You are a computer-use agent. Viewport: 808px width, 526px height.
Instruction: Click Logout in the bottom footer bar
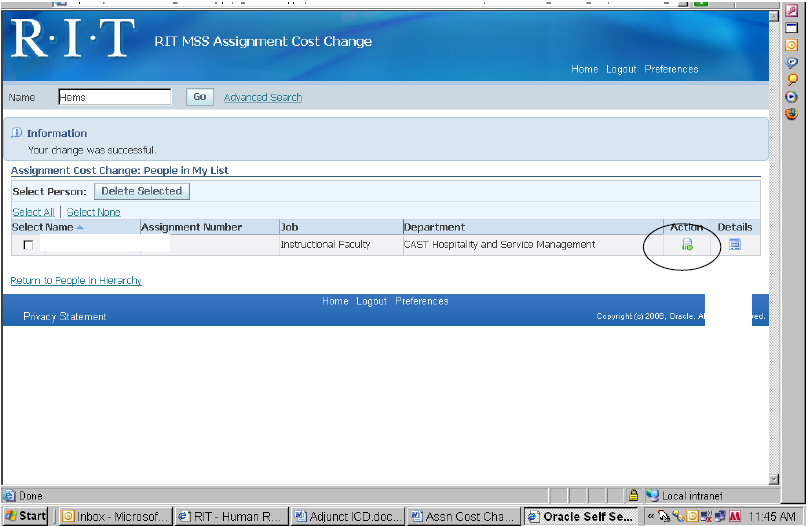click(x=371, y=301)
